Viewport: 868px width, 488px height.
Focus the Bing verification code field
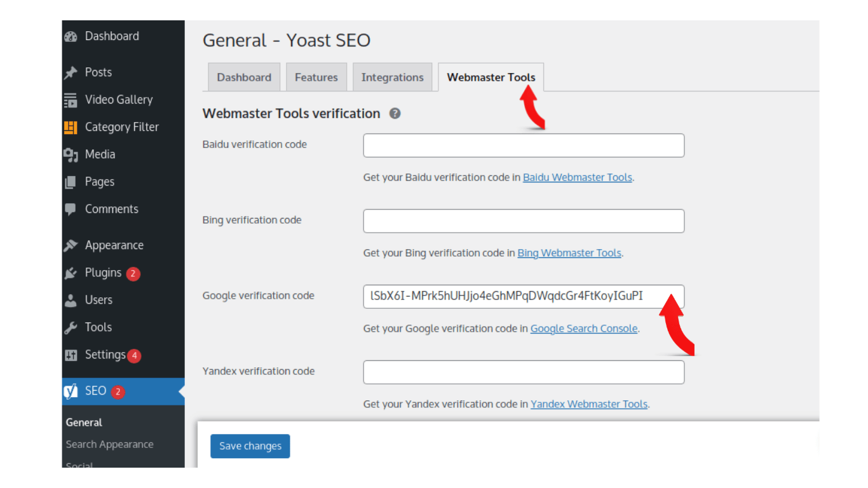tap(524, 221)
